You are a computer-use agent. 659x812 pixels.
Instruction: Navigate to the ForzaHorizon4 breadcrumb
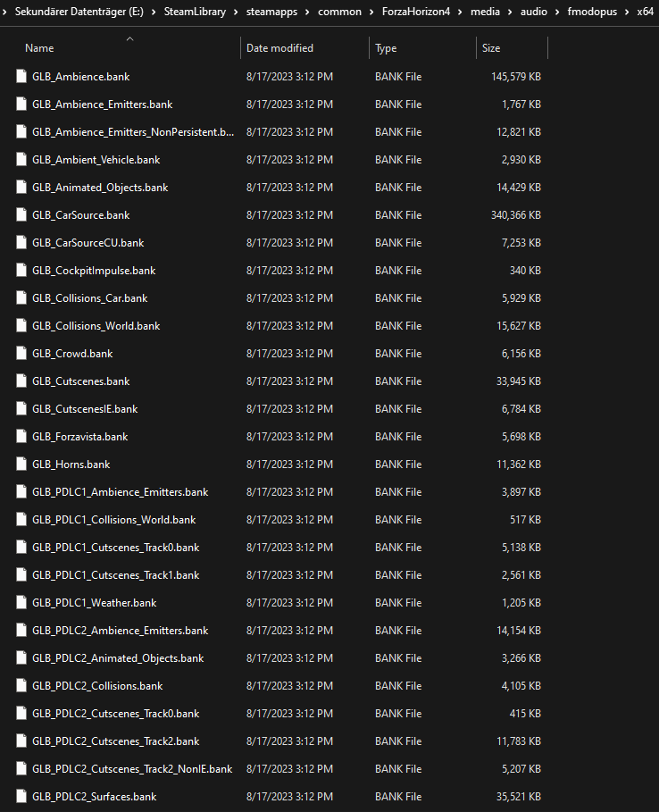click(416, 12)
